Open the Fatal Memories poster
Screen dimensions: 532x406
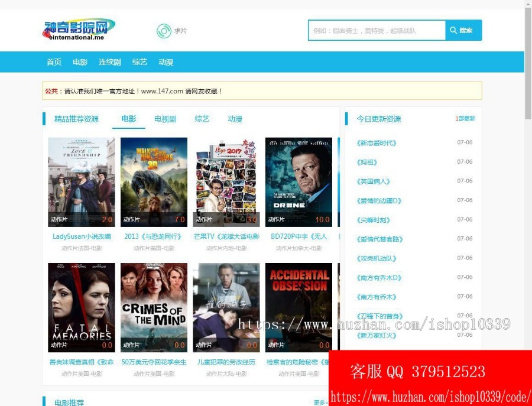tap(82, 307)
